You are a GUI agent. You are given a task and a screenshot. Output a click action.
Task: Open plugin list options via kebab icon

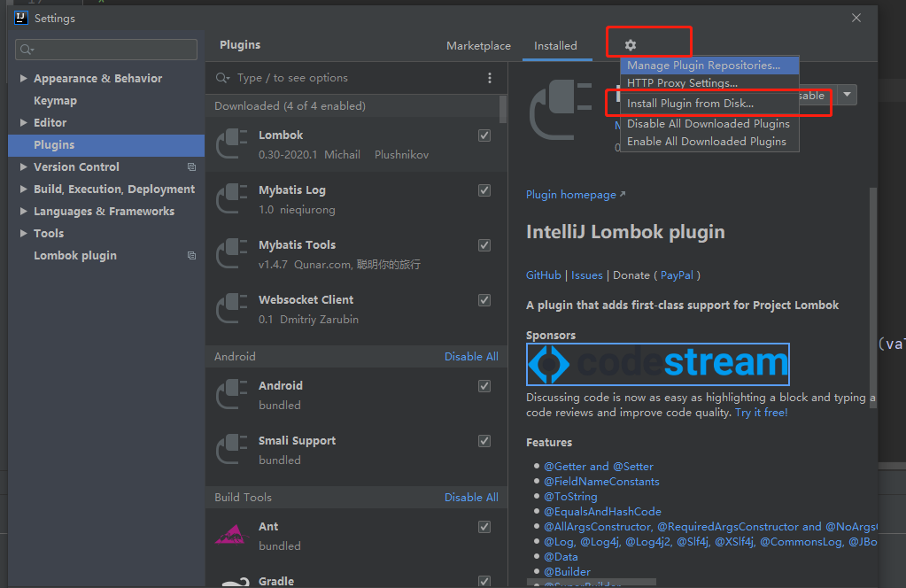pyautogui.click(x=490, y=78)
